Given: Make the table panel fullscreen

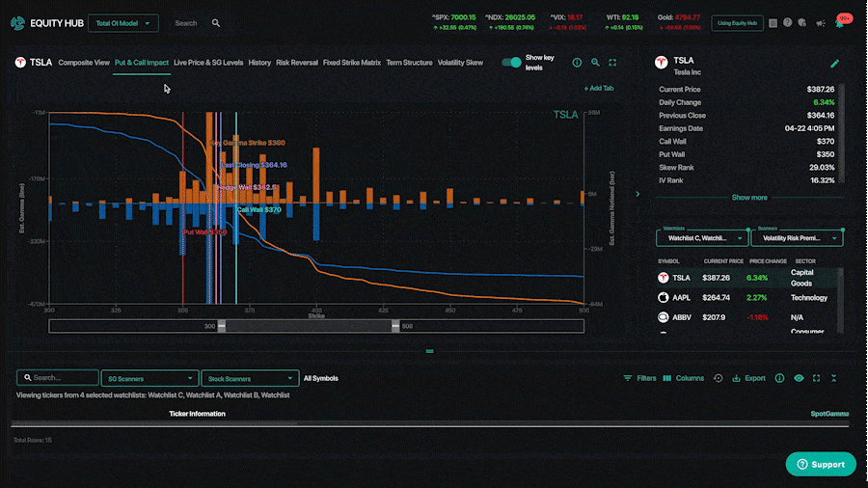Looking at the screenshot, I should coord(817,378).
